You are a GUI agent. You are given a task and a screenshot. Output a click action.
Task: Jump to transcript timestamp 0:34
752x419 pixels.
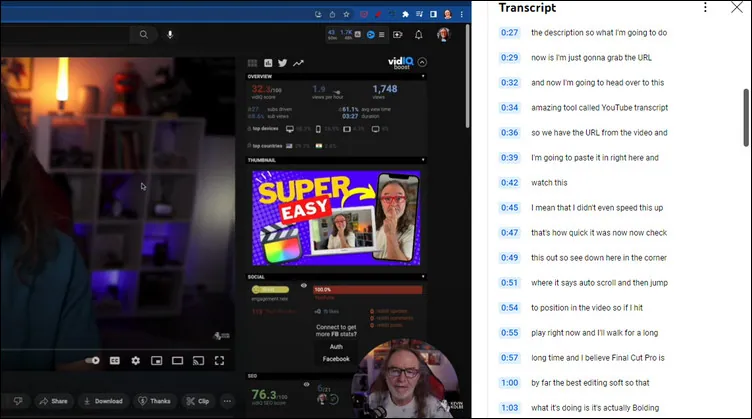(x=509, y=107)
